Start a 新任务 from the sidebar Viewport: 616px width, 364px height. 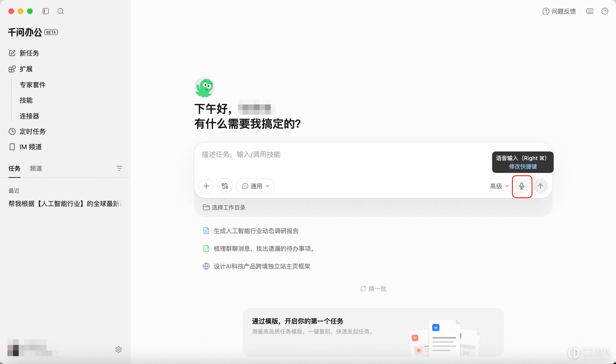pyautogui.click(x=24, y=53)
